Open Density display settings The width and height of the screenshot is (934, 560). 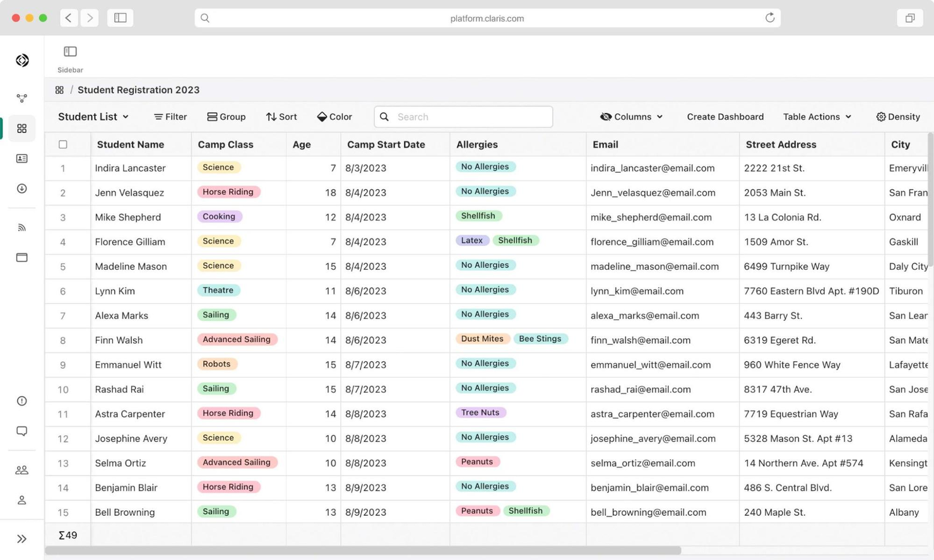[897, 117]
